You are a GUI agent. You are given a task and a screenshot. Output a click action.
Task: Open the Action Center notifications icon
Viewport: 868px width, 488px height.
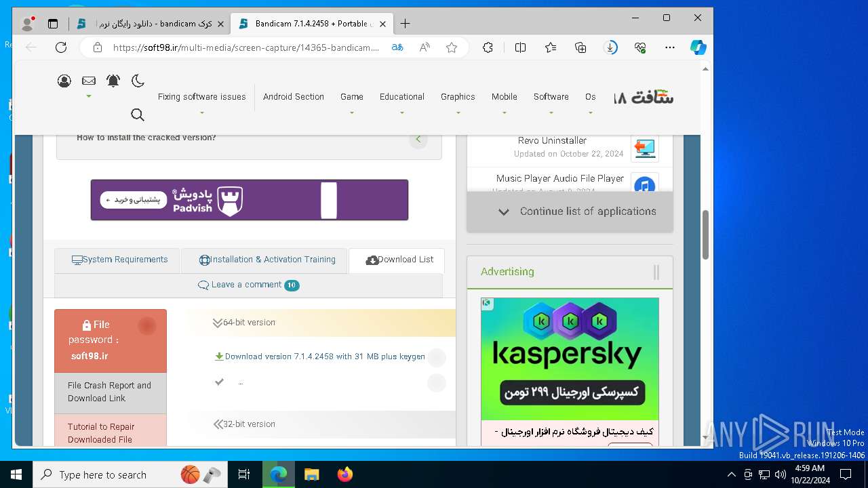(x=846, y=474)
